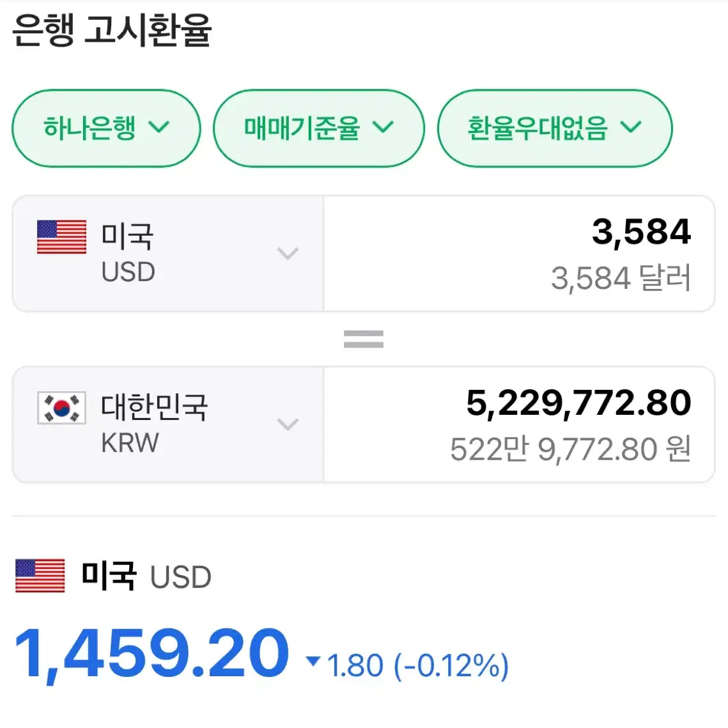
Task: Click the Korean flag in KRW selector
Action: pyautogui.click(x=62, y=408)
